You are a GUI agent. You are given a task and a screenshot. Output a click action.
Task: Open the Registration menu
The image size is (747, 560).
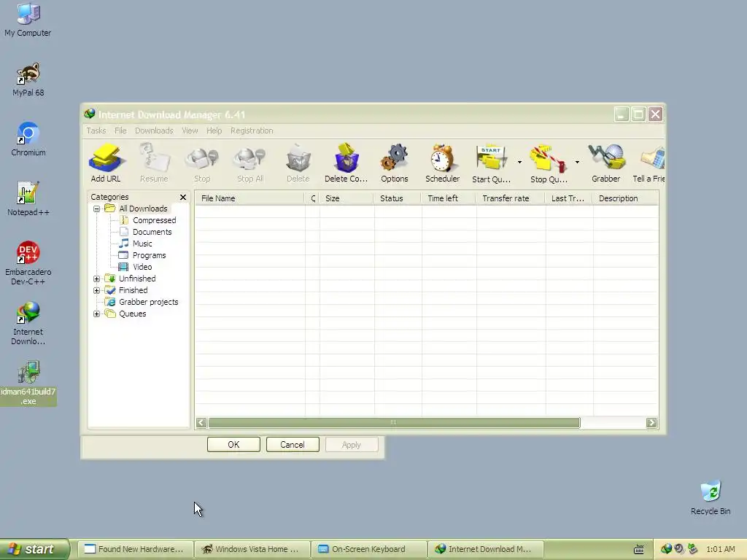(x=252, y=131)
